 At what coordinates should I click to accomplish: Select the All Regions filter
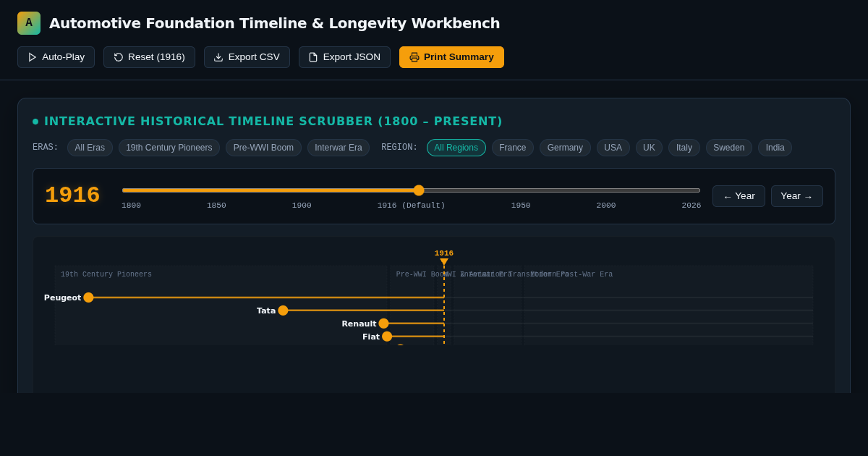[x=456, y=148]
